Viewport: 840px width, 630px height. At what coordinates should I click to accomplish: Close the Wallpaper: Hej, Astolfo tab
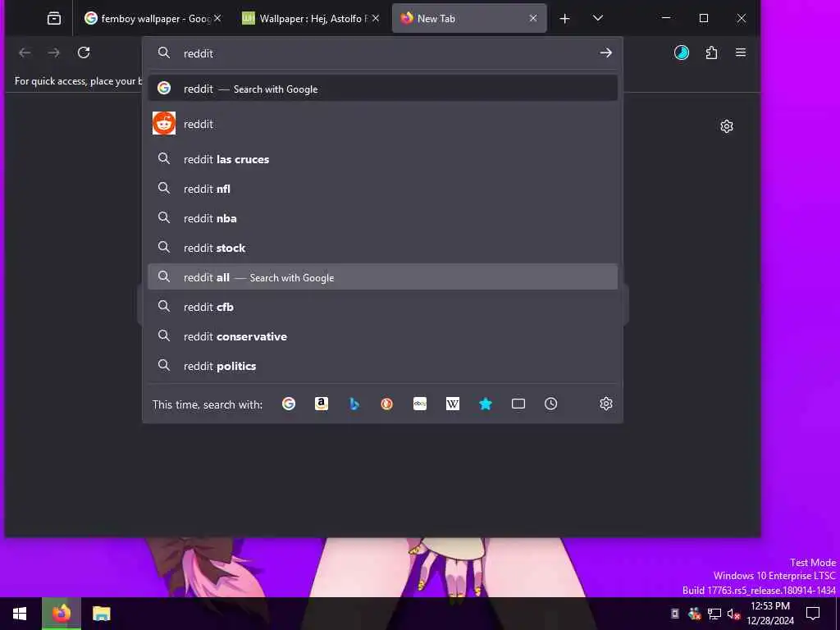pos(376,18)
